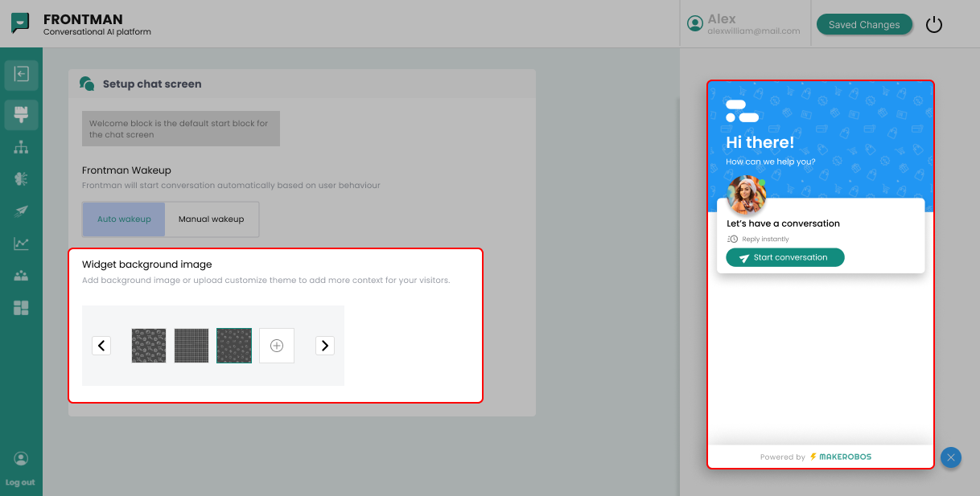Select the Auto wakeup option

point(124,219)
